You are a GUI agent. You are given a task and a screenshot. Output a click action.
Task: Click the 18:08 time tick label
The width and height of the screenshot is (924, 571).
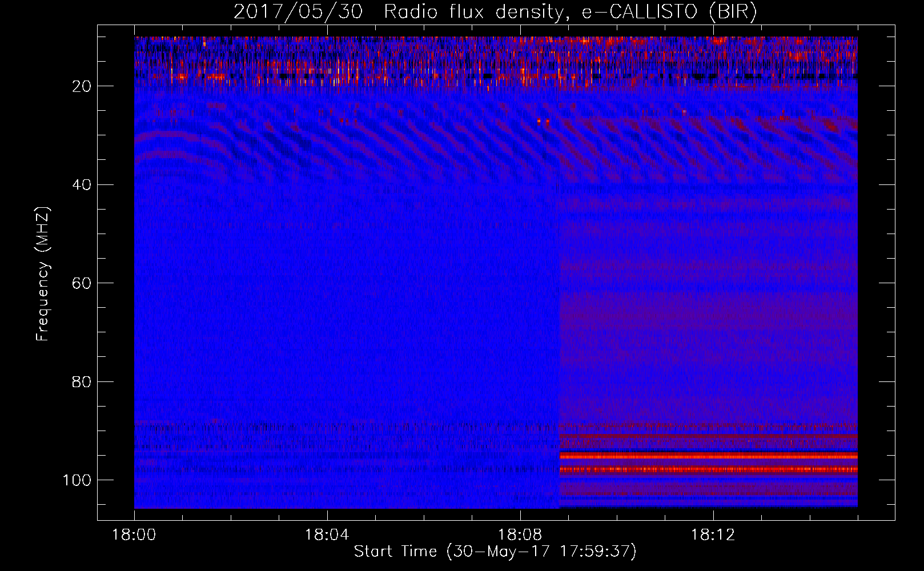pyautogui.click(x=520, y=535)
